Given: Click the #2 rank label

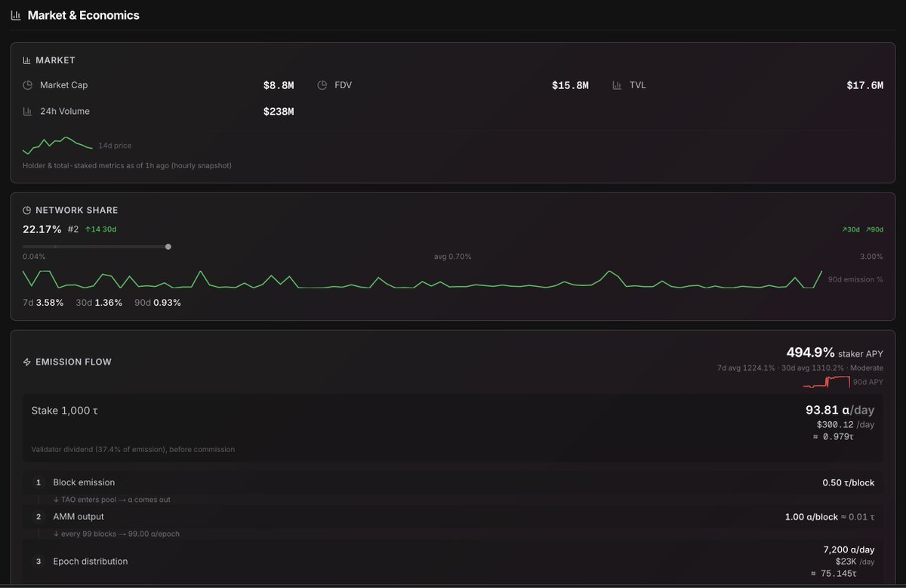Looking at the screenshot, I should [73, 229].
